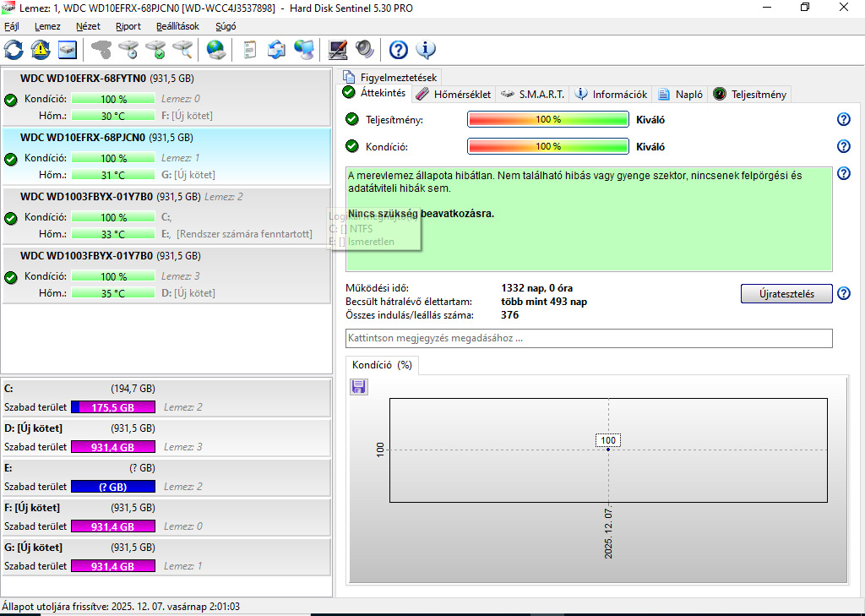Open the blue question mark help toolbar icon
865x616 pixels.
399,50
